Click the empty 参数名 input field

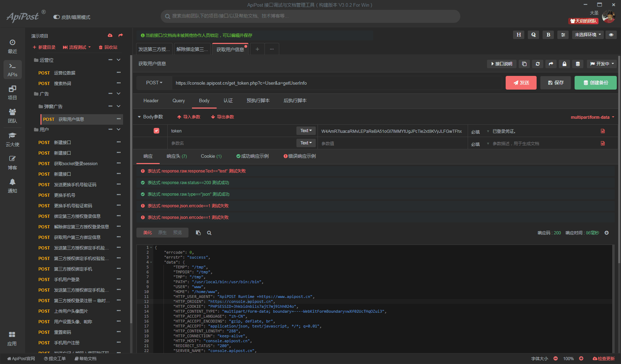[x=231, y=143]
